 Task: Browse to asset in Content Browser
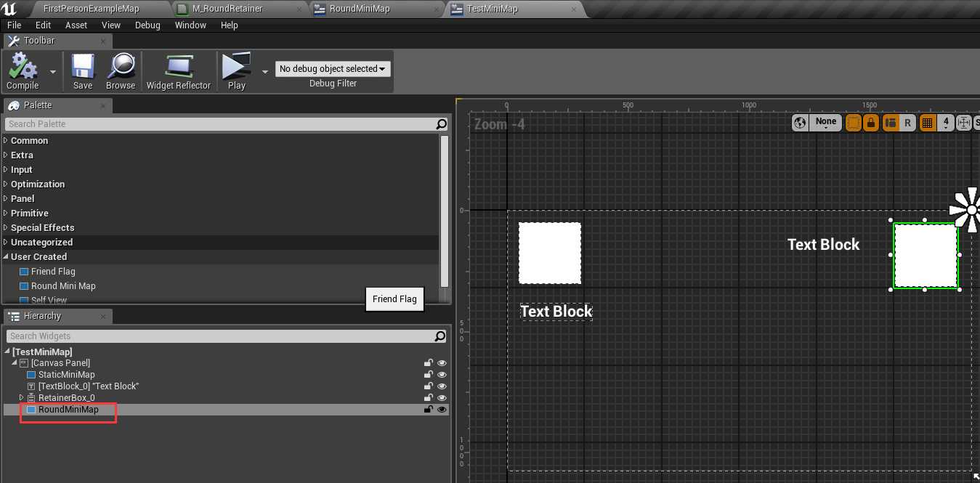[x=121, y=72]
